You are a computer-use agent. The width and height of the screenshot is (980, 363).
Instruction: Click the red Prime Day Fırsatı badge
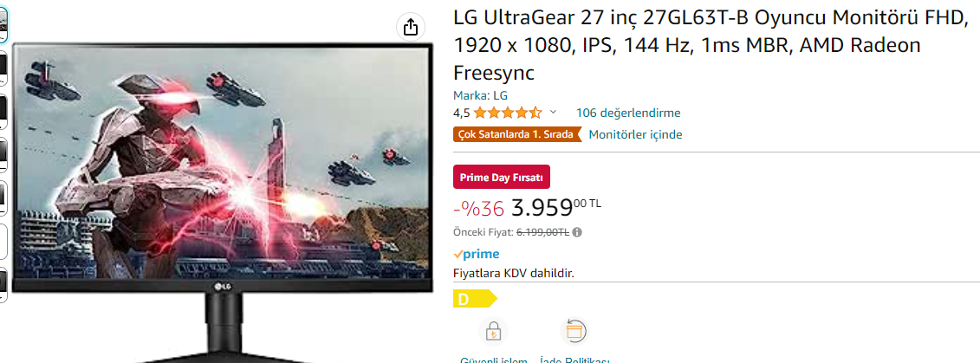click(502, 177)
